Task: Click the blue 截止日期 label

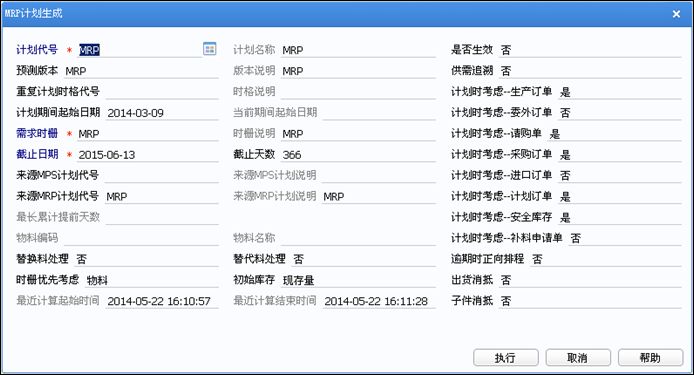Action: [37, 154]
